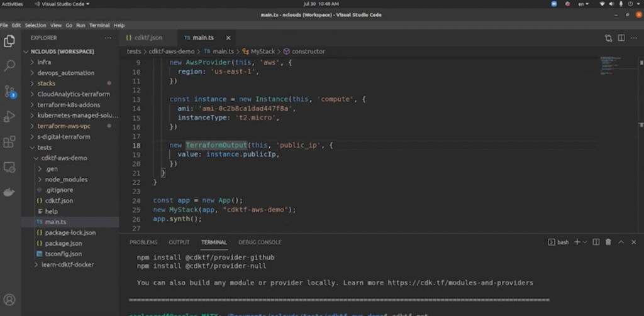Collapse the NCLOUDS (WORKSPACE) section
644x316 pixels.
70,52
